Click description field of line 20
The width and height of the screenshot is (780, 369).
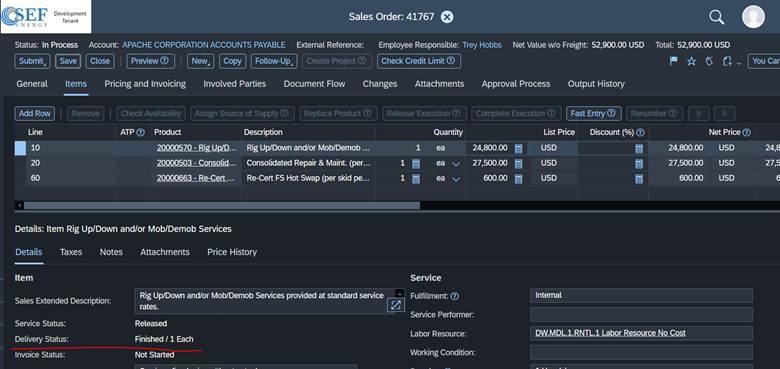(x=308, y=164)
